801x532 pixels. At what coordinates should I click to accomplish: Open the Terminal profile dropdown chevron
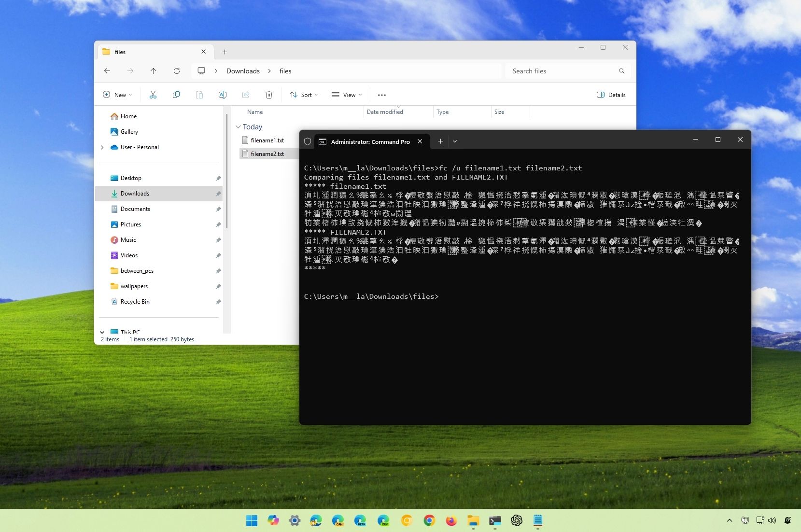pos(454,141)
